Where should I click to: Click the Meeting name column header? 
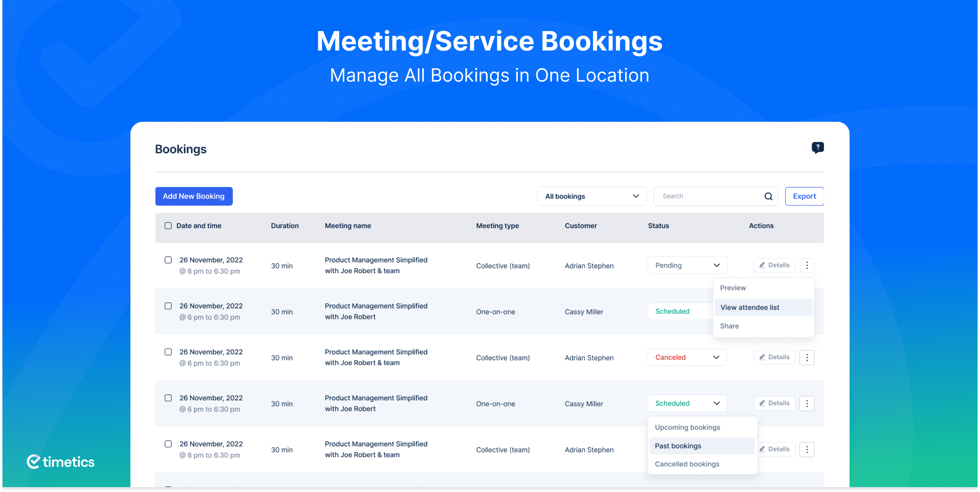coord(348,226)
